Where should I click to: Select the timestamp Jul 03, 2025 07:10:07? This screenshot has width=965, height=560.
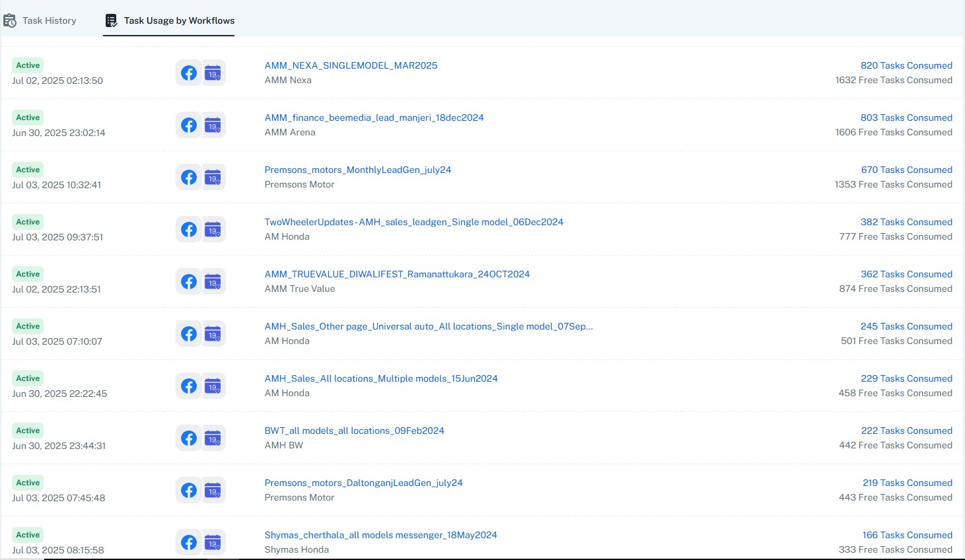click(x=57, y=341)
